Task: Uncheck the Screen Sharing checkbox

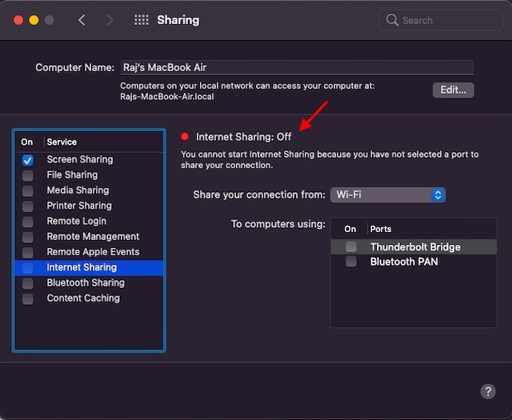Action: point(28,160)
